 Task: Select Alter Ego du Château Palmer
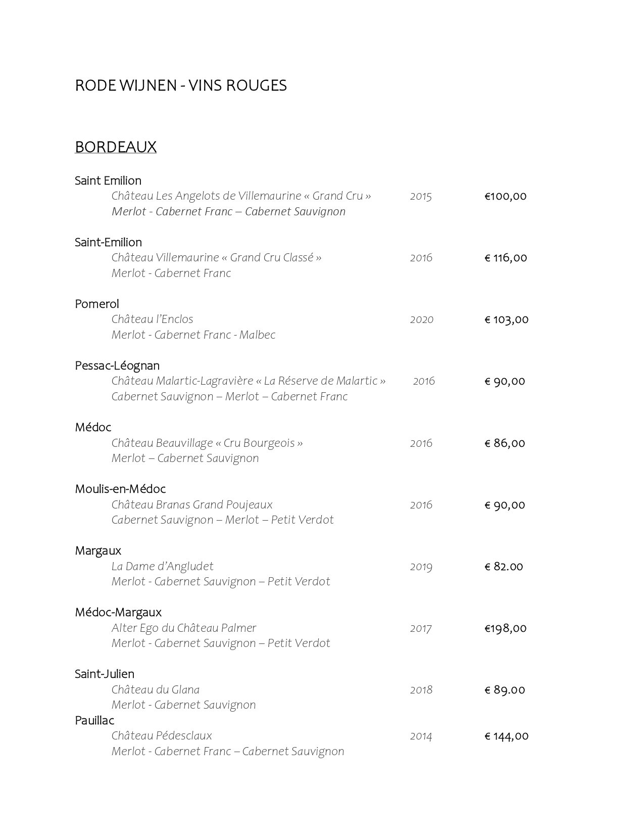(x=184, y=628)
